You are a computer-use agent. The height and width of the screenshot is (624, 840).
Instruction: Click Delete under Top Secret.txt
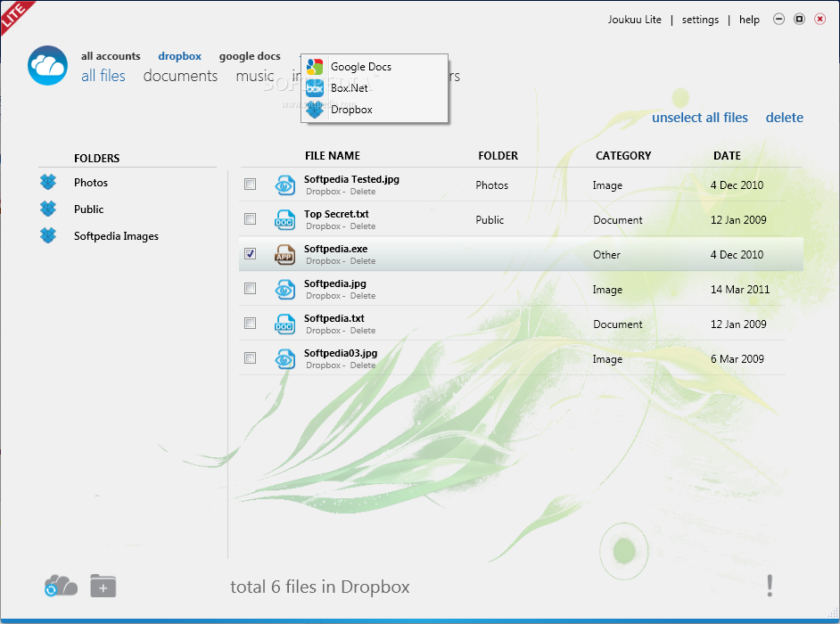pyautogui.click(x=363, y=226)
